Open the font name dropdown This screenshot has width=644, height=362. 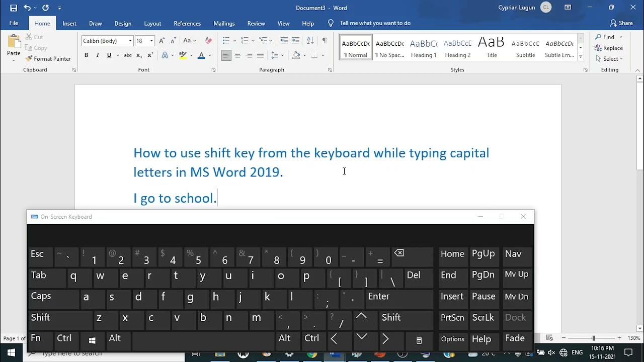pos(130,41)
